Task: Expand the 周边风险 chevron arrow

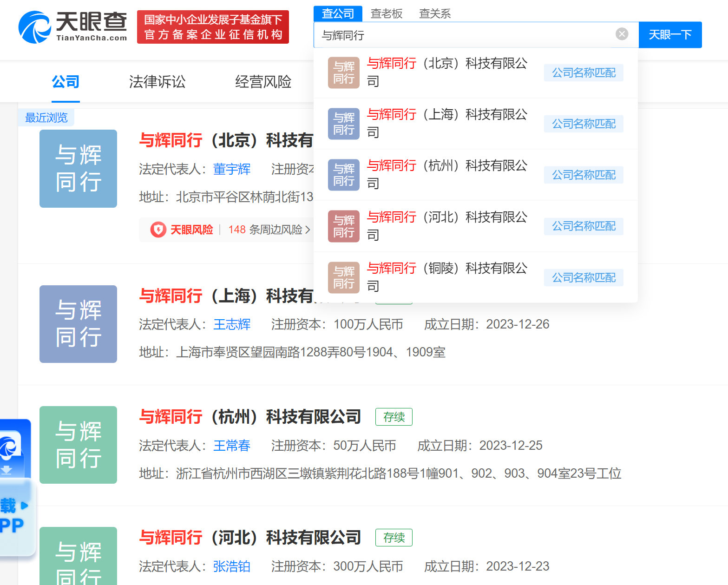Action: (308, 230)
